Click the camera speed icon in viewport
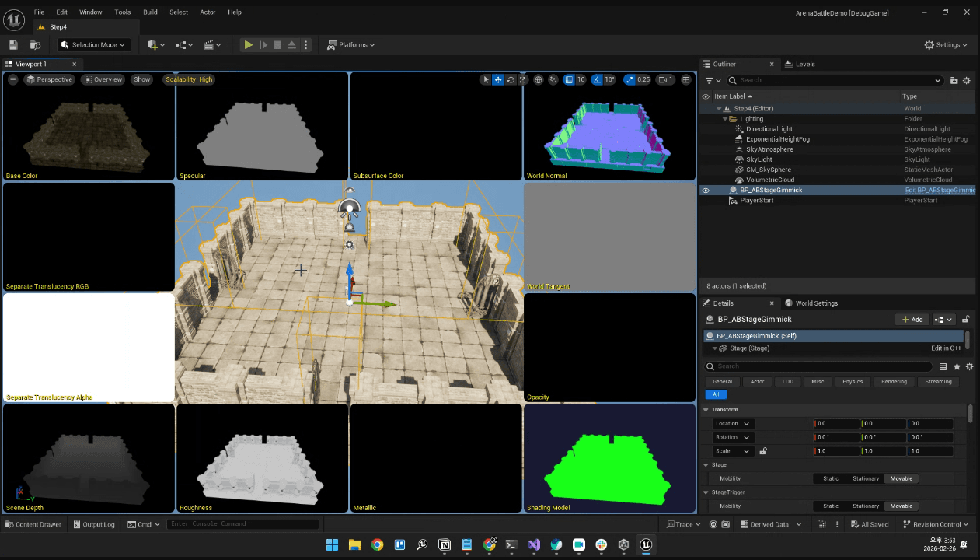This screenshot has width=980, height=560. [x=665, y=79]
